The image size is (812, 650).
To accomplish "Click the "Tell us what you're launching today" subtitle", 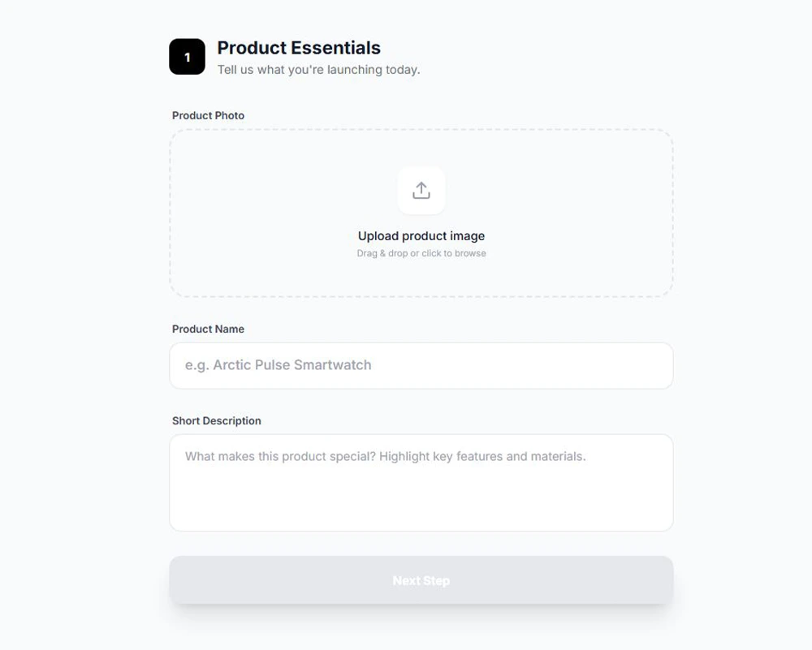I will click(x=318, y=70).
